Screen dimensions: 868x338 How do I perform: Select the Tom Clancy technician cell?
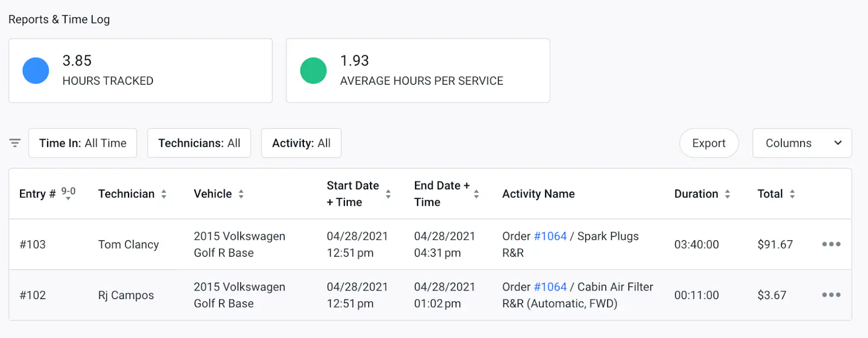(129, 245)
